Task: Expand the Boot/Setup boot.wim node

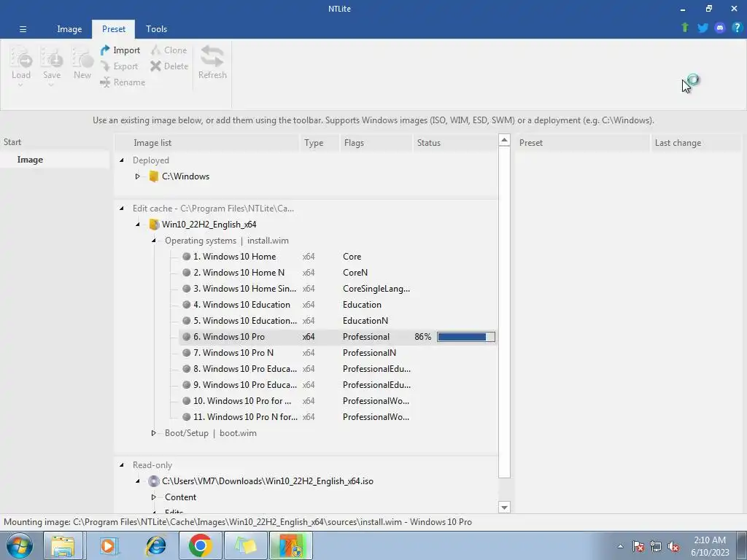Action: [x=153, y=433]
